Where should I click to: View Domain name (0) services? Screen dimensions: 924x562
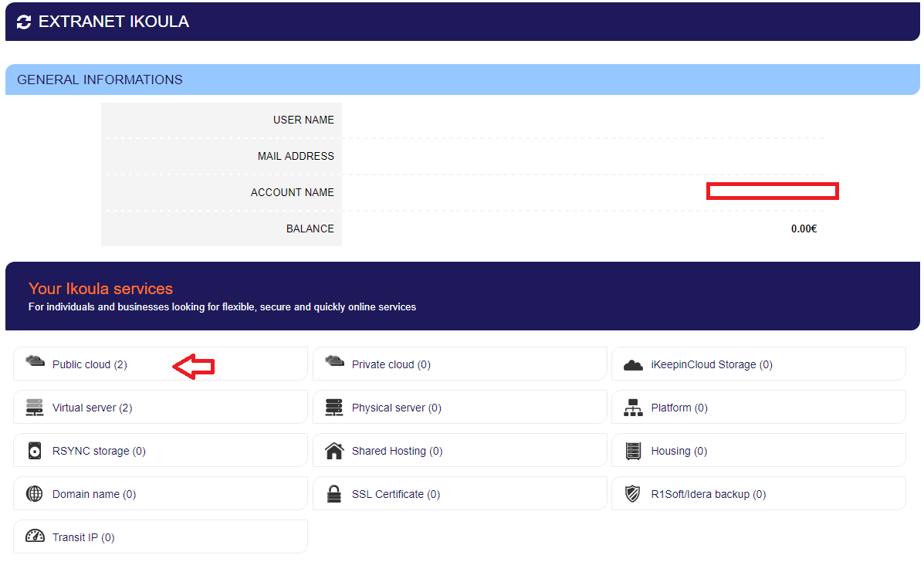(94, 494)
